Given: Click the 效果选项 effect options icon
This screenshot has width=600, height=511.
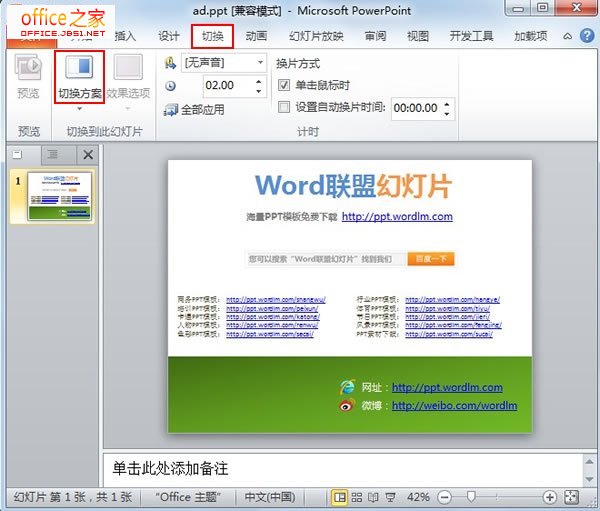Looking at the screenshot, I should pos(128,67).
